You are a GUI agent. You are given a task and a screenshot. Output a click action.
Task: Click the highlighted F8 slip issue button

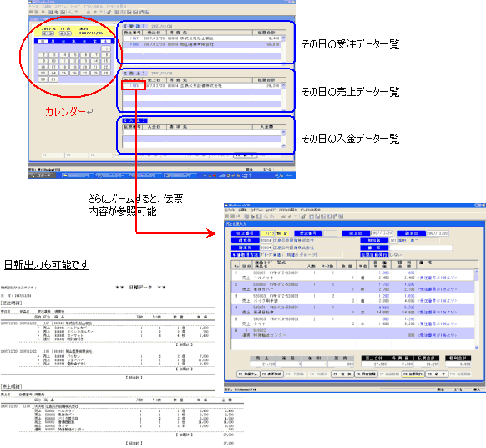[413, 374]
